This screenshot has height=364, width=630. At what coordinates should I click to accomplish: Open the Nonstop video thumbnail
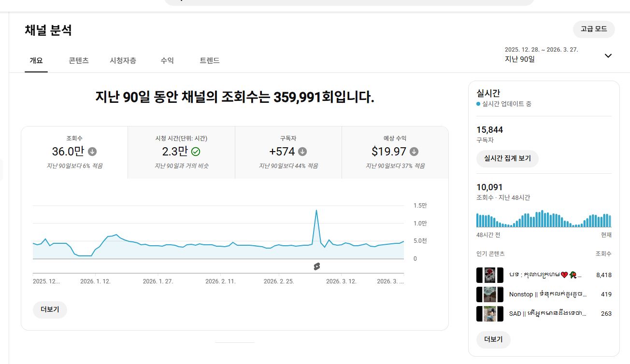pyautogui.click(x=490, y=294)
